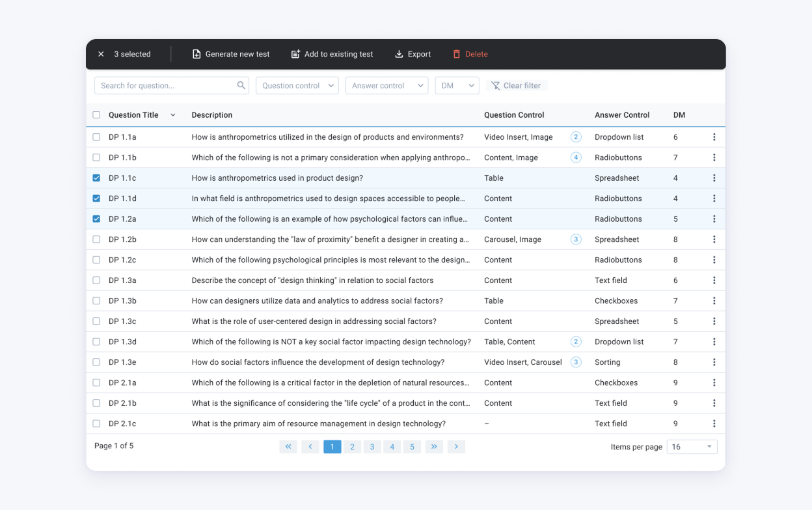This screenshot has height=510, width=812.
Task: Sort by the Question Title column header
Action: pyautogui.click(x=134, y=115)
